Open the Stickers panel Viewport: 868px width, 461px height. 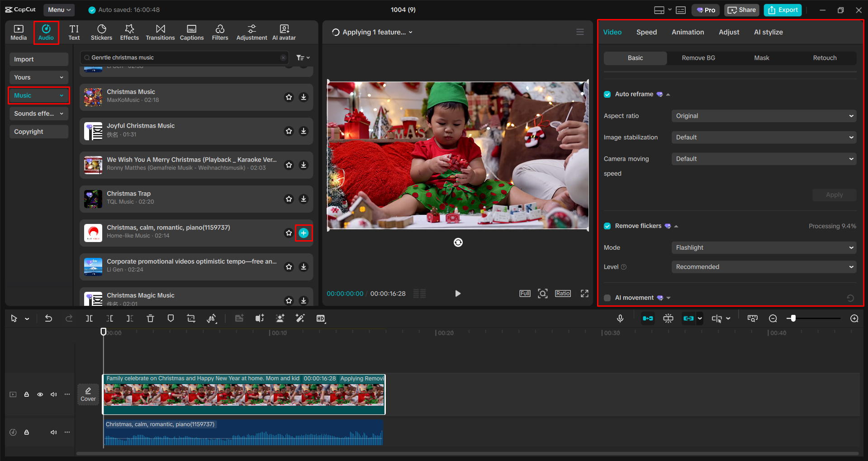101,32
